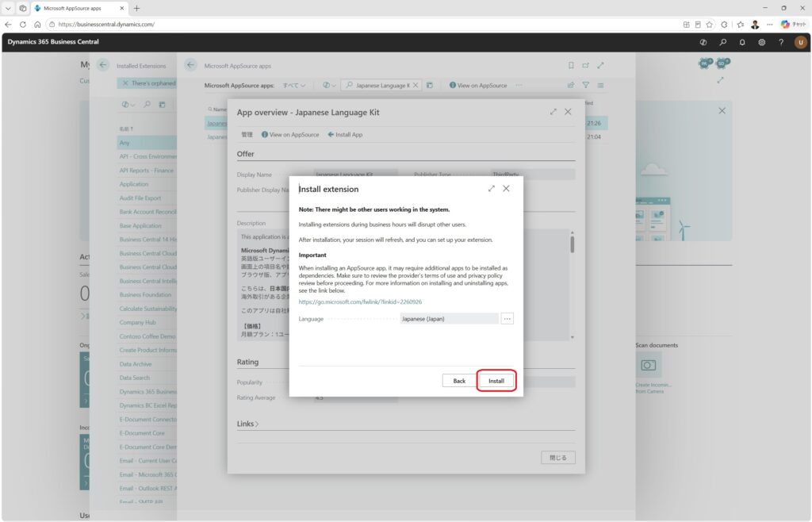Screen dimensions: 812x522
Task: Go back from Installed Extensions page
Action: click(x=102, y=65)
